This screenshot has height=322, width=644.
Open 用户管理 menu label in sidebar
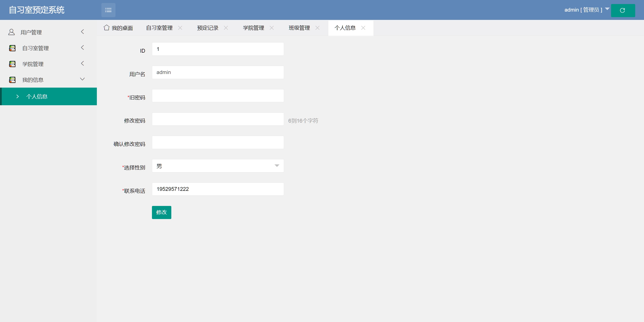[31, 32]
